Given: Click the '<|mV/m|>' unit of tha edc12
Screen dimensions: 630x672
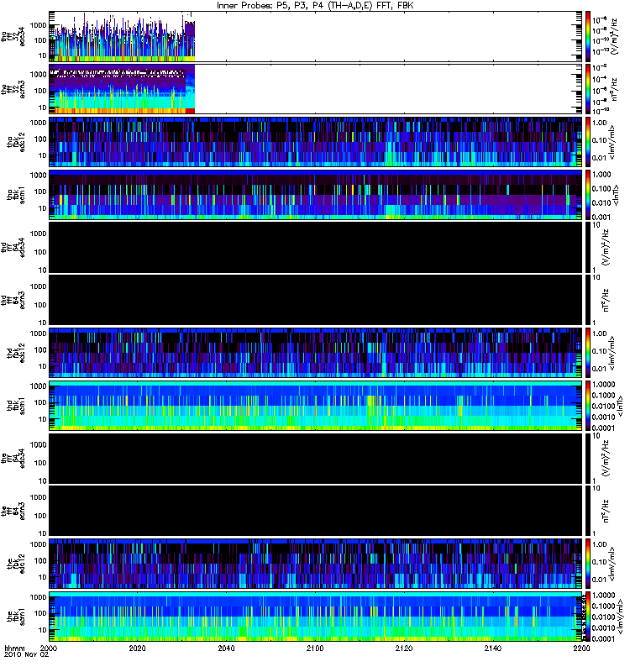Looking at the screenshot, I should [613, 142].
